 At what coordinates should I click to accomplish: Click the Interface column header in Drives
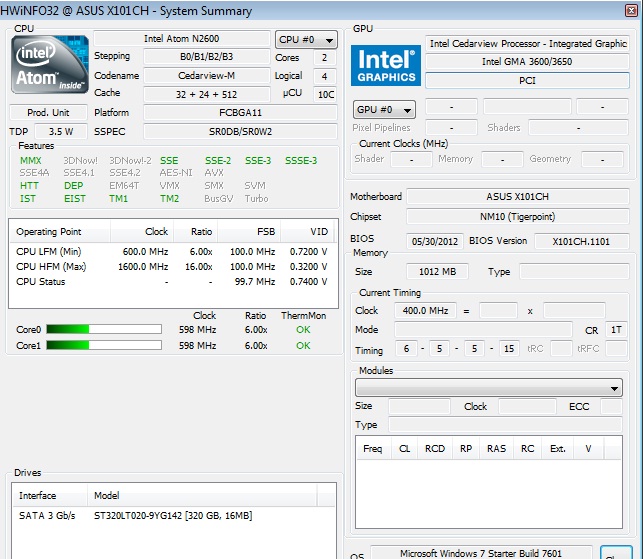tap(50, 495)
